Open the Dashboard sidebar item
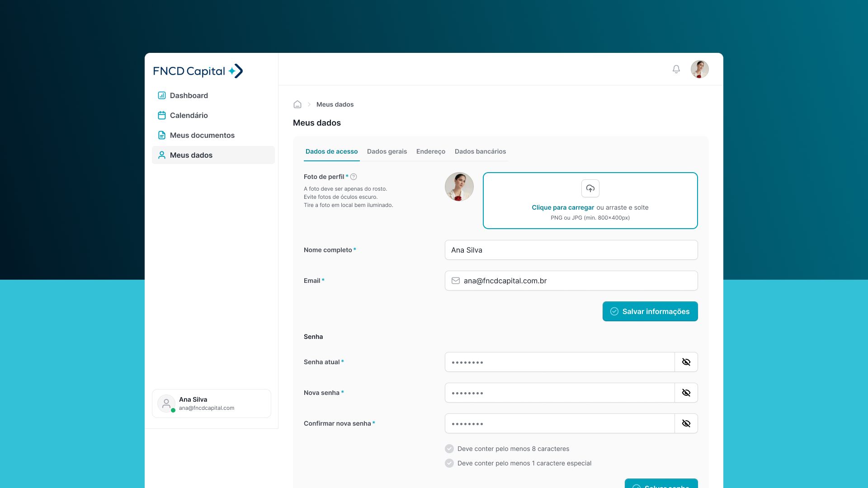 (189, 95)
